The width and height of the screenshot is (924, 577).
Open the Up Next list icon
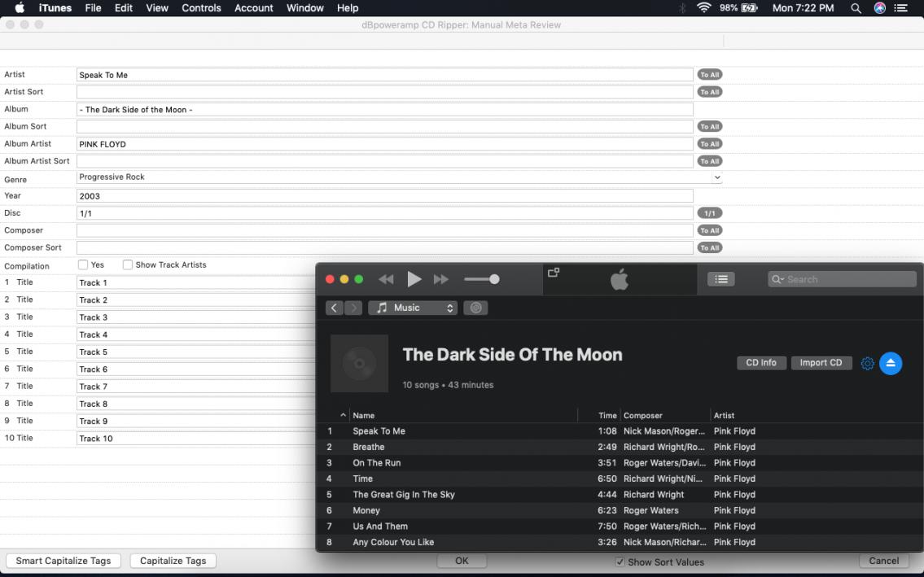point(720,279)
